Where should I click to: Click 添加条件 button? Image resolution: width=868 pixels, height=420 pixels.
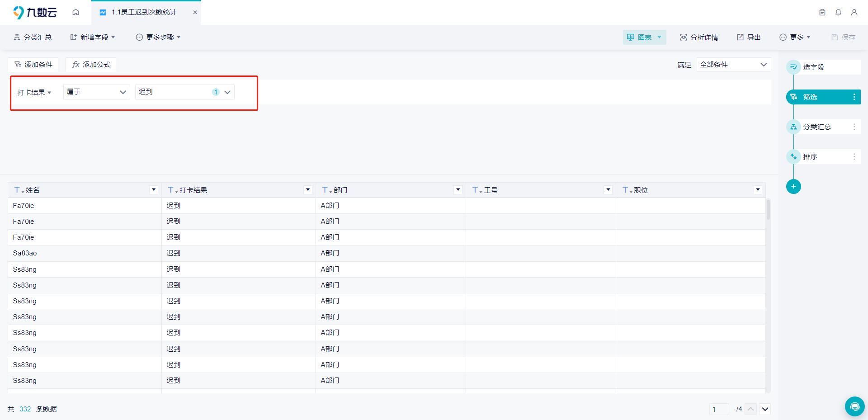coord(33,65)
